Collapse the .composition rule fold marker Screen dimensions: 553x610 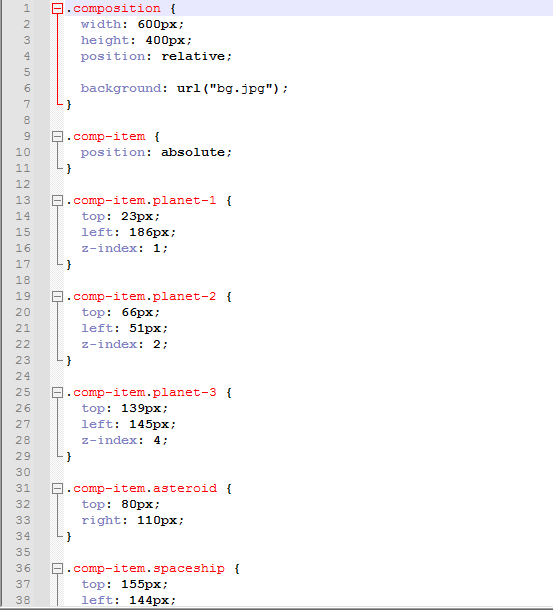(57, 9)
